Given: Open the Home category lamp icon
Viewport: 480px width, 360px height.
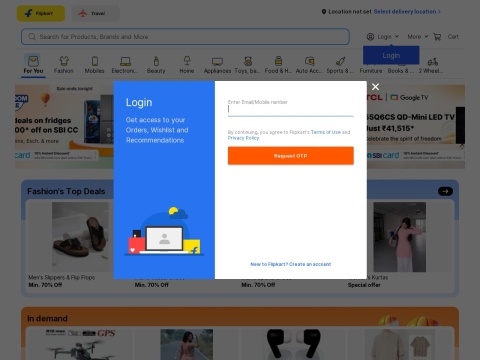Looking at the screenshot, I should pyautogui.click(x=187, y=61).
